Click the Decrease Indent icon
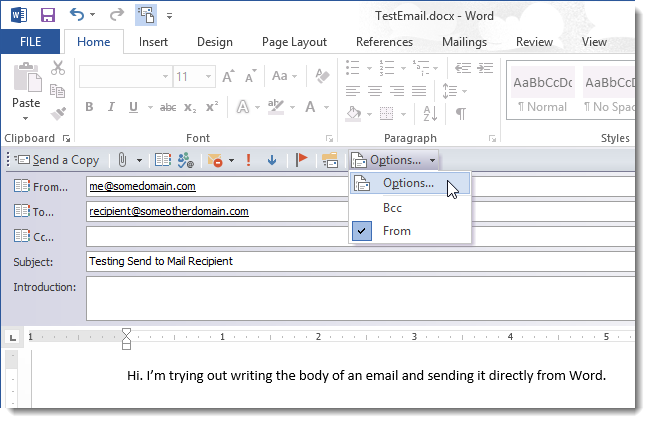 pos(463,68)
